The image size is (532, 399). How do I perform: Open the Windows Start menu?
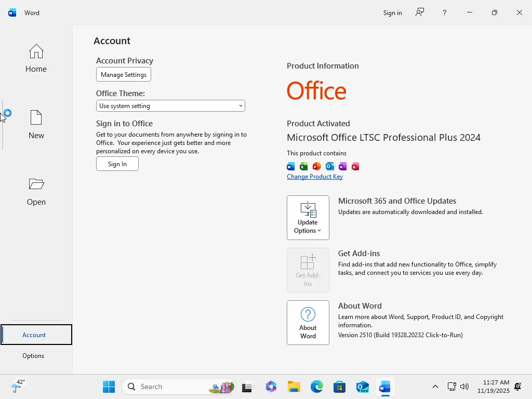pyautogui.click(x=109, y=387)
